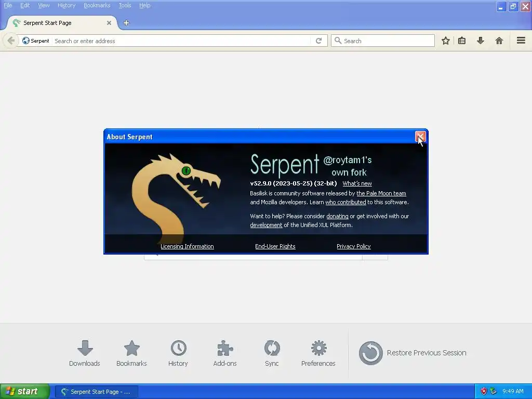Bookmark this page with star icon
This screenshot has width=532, height=399.
pyautogui.click(x=445, y=41)
